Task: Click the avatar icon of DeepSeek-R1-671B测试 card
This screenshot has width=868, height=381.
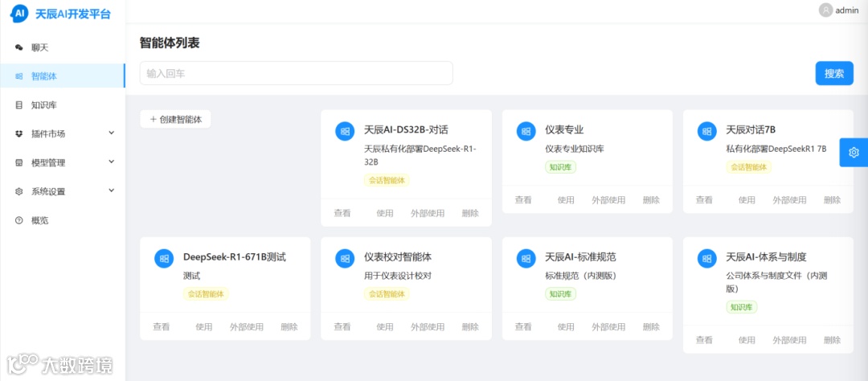Action: [x=164, y=258]
